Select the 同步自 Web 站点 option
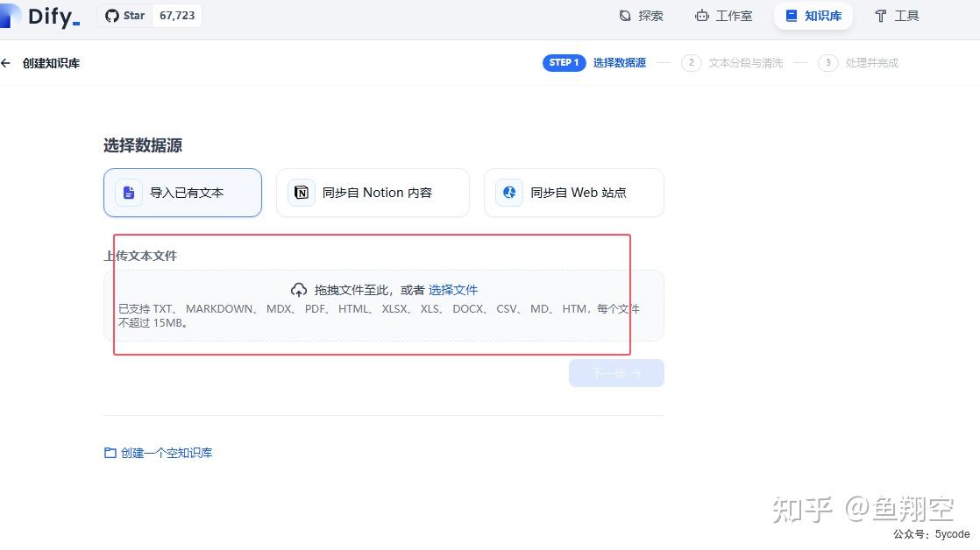Screen dimensions: 980x550 [x=573, y=192]
